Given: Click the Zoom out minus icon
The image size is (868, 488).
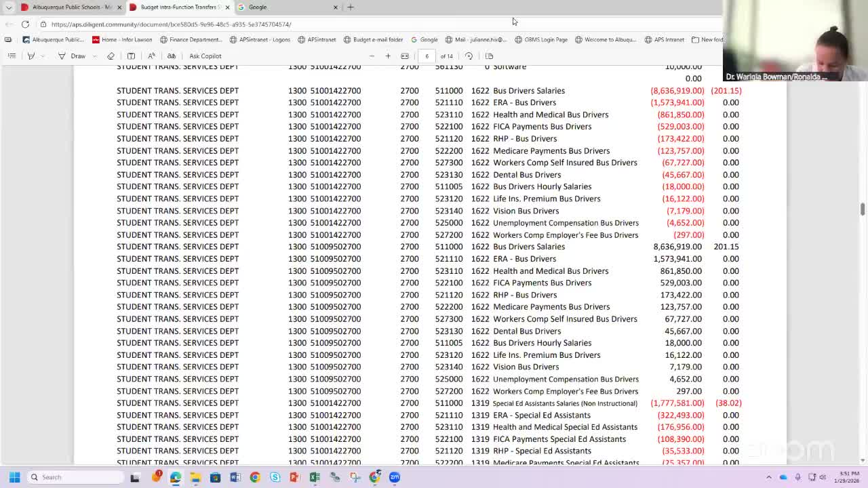Looking at the screenshot, I should click(x=372, y=56).
